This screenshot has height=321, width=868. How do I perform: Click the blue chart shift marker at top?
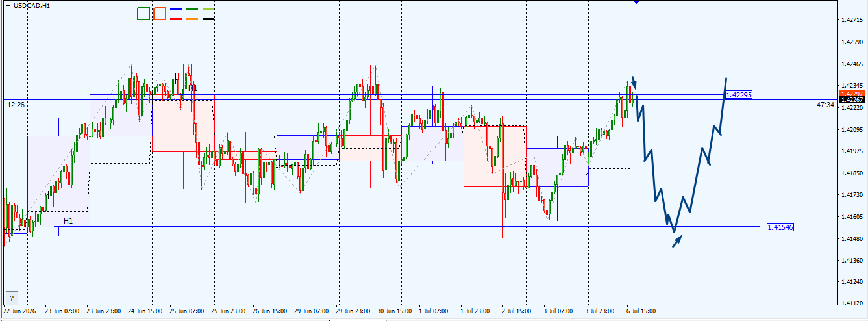[636, 2]
